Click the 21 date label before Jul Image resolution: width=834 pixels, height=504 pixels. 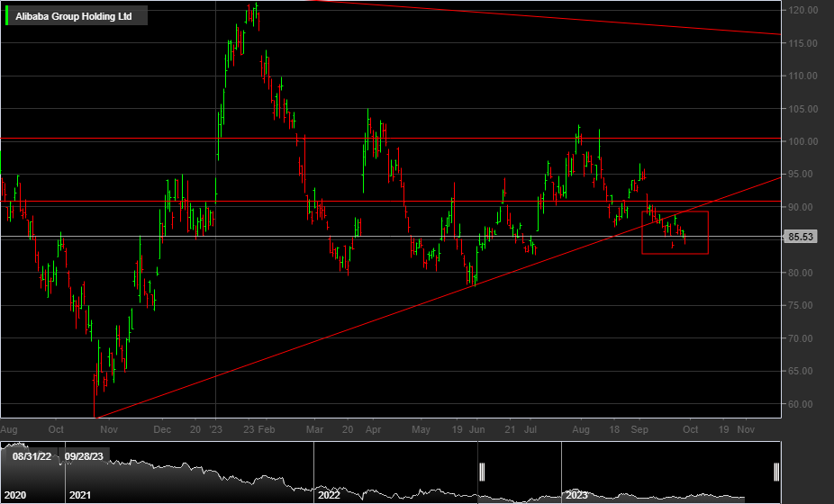(510, 429)
